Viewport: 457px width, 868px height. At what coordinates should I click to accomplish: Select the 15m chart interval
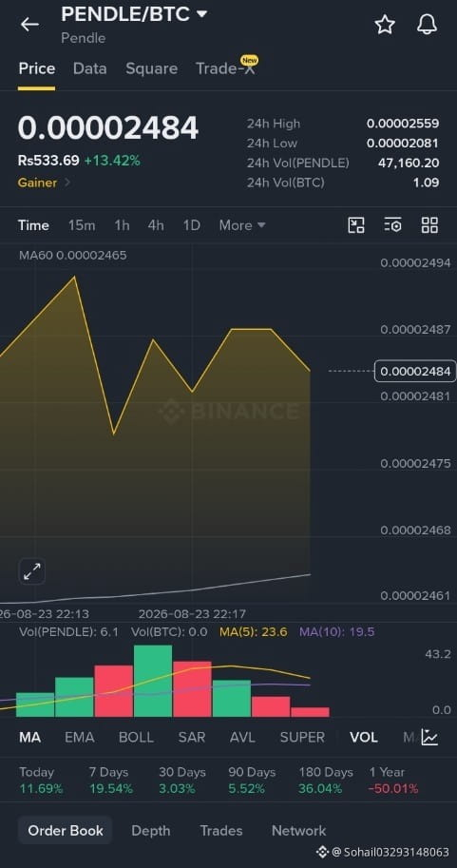[82, 225]
